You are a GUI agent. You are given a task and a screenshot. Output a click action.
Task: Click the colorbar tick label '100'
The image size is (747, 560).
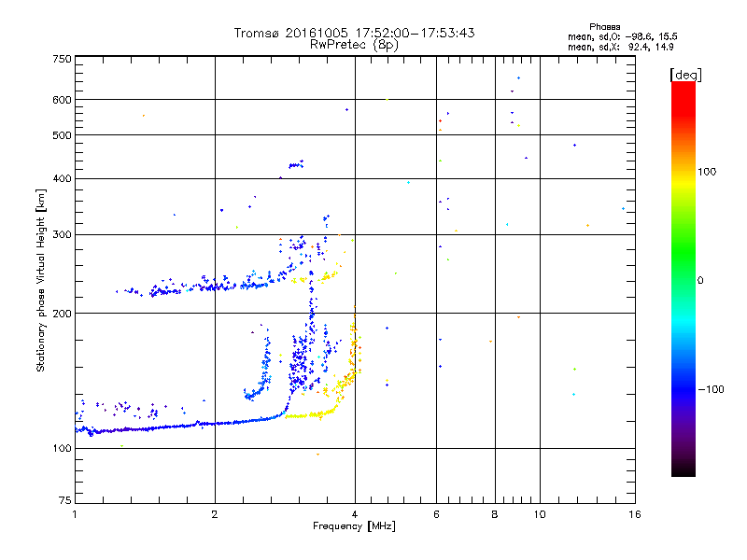pyautogui.click(x=707, y=172)
